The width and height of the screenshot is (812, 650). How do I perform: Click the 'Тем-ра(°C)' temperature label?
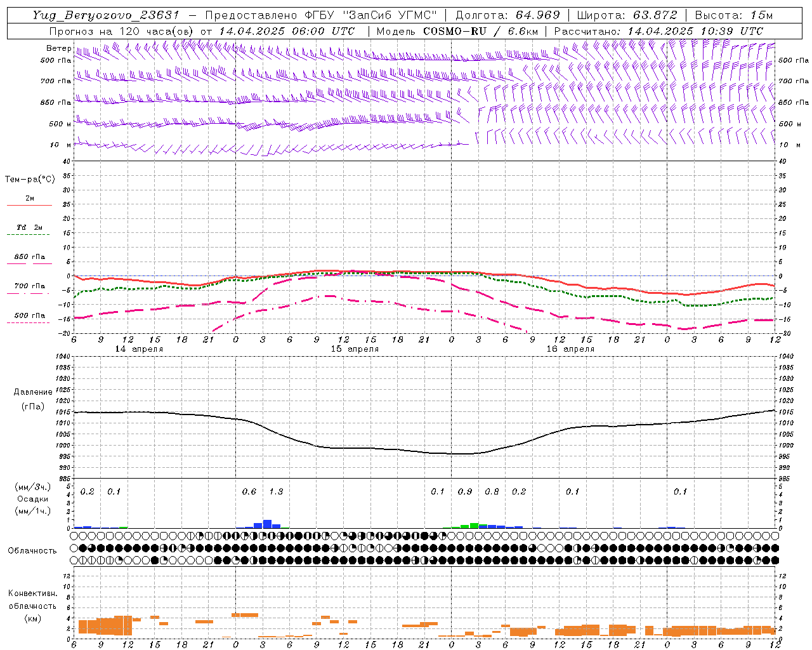[30, 180]
